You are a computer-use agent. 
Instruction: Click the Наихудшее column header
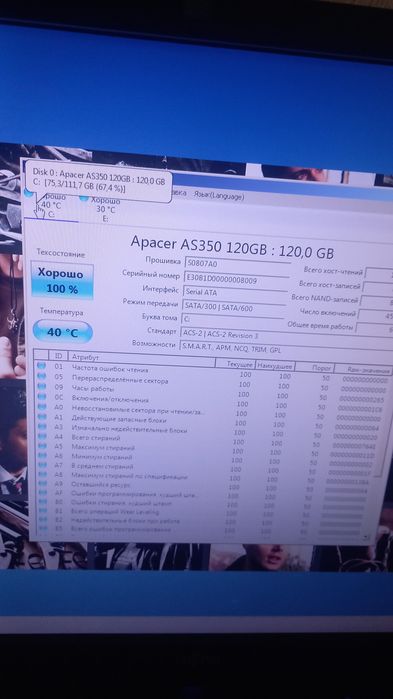(x=274, y=366)
